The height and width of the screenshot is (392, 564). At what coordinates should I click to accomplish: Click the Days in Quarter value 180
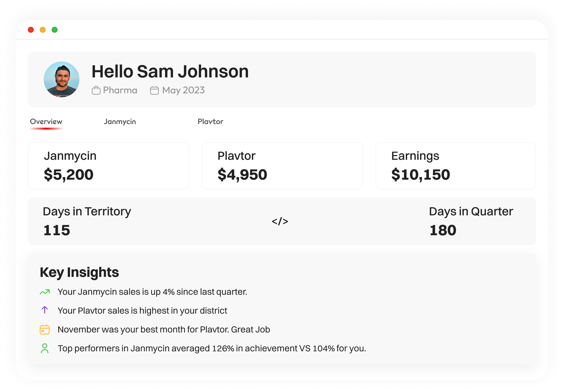pos(443,230)
